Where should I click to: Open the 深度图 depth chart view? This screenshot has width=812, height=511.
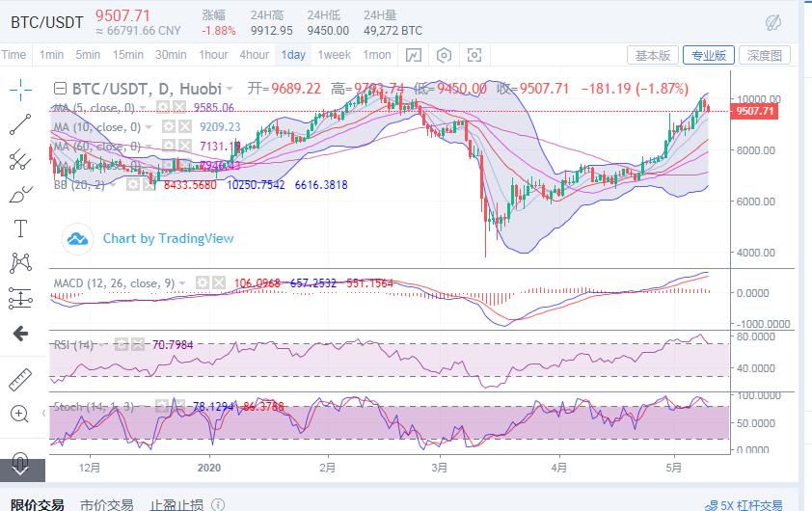coord(766,55)
